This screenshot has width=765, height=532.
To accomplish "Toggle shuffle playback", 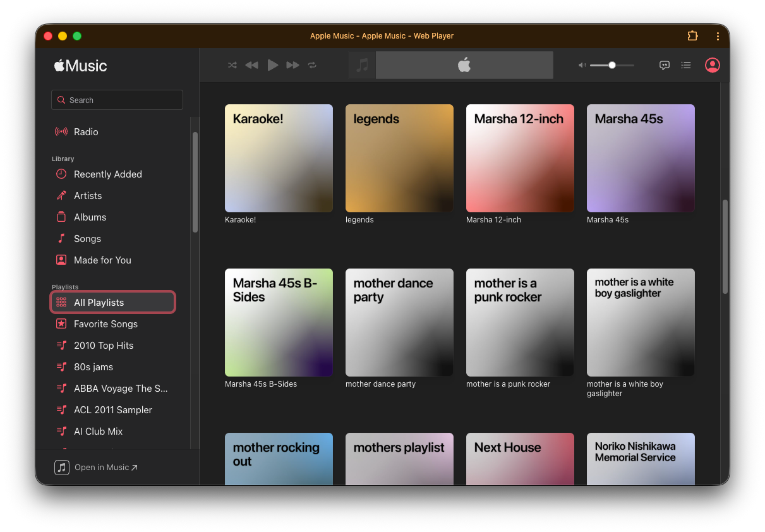I will pyautogui.click(x=232, y=65).
